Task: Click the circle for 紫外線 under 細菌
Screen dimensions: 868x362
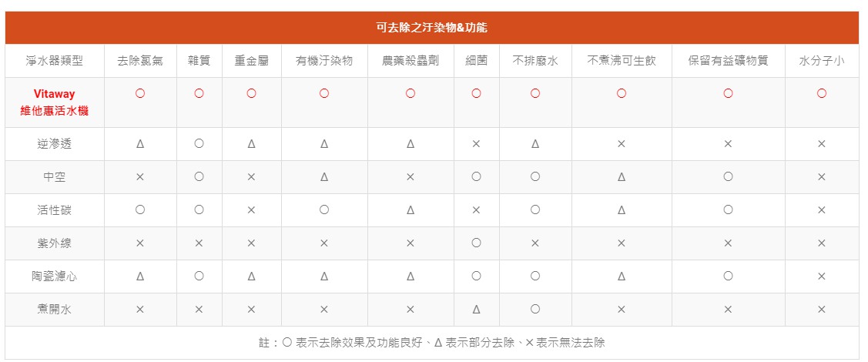Action: click(x=476, y=243)
